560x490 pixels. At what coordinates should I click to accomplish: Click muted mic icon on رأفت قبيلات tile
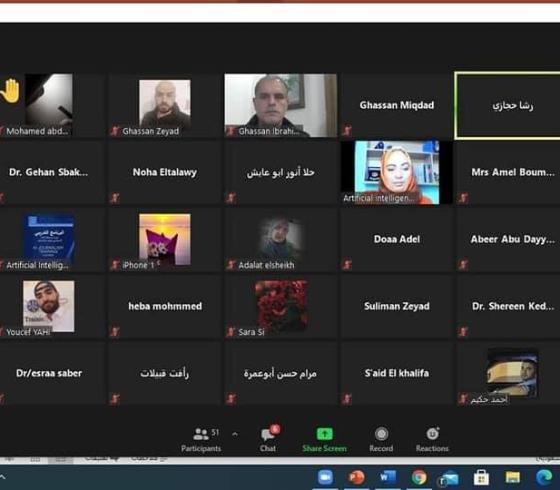(x=115, y=398)
